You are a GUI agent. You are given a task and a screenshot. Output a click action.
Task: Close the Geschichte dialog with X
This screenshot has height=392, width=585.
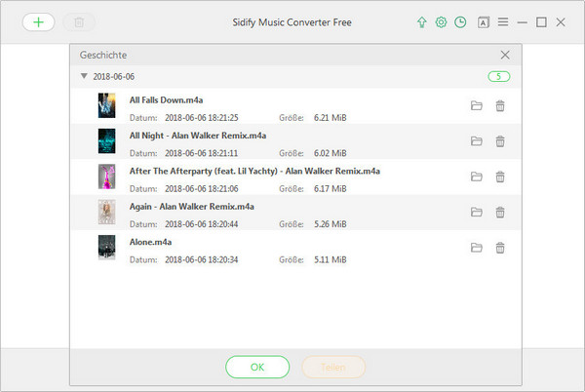(x=505, y=56)
